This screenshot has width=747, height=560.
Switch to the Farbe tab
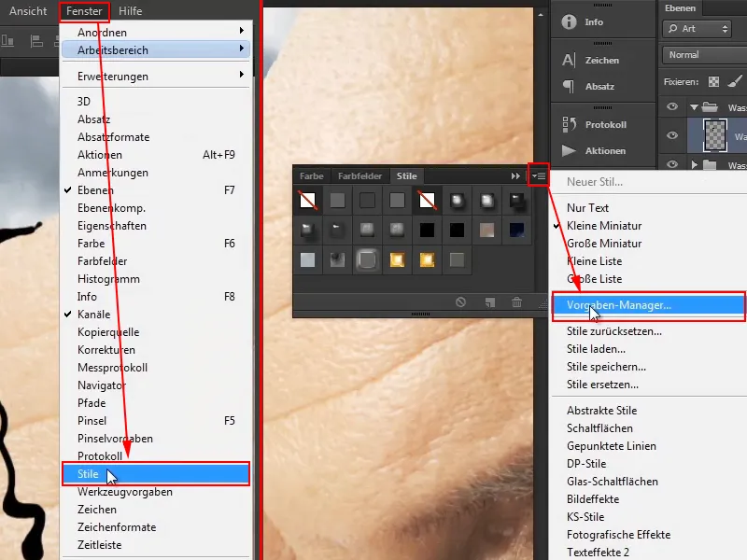tap(312, 175)
